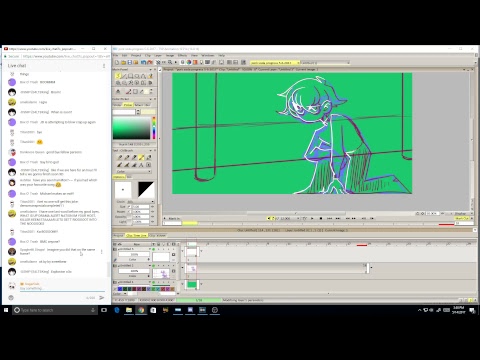Open the Layer menu

158,55
